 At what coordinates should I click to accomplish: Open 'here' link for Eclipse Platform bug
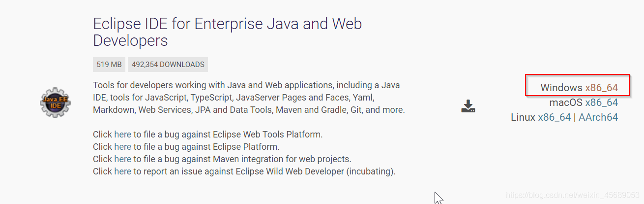click(122, 146)
